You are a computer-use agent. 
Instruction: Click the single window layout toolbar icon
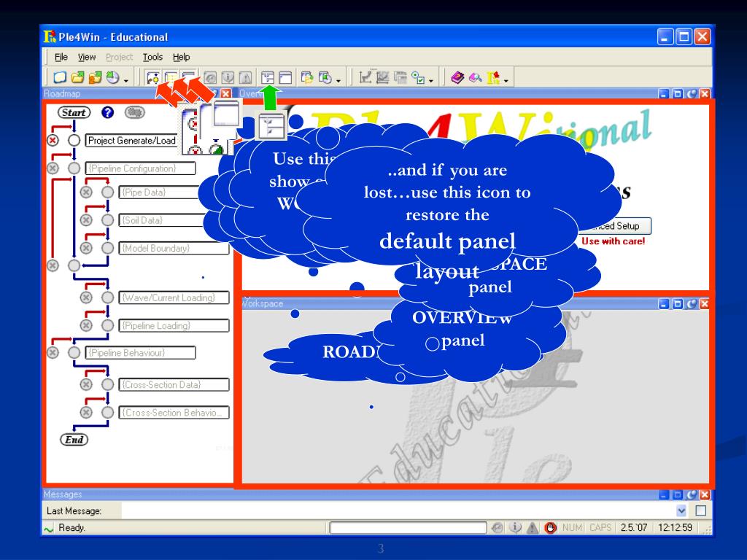pyautogui.click(x=285, y=77)
